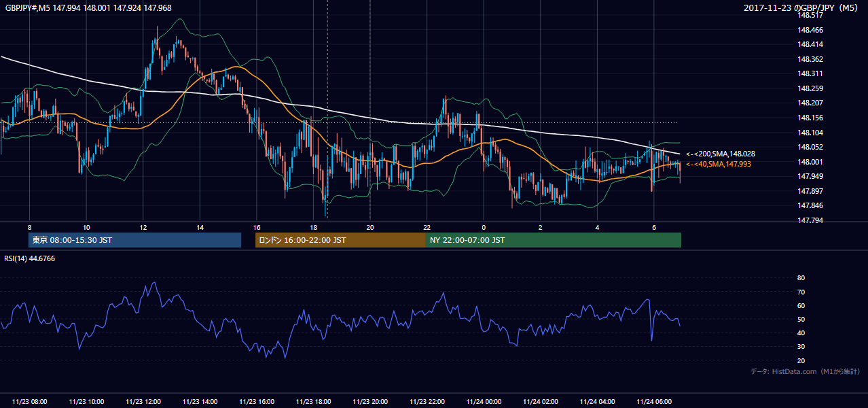Click hour label 22 below price chart

pos(427,227)
